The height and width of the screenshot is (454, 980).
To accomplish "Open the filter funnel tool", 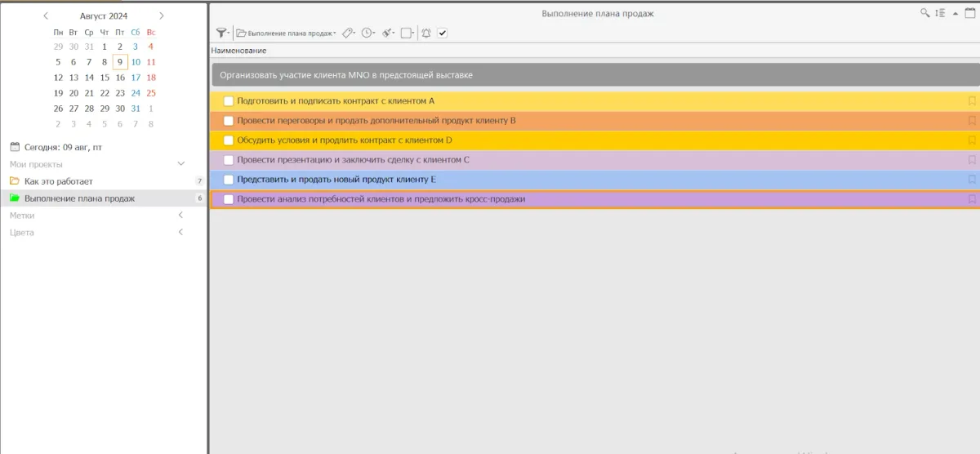I will click(x=221, y=33).
